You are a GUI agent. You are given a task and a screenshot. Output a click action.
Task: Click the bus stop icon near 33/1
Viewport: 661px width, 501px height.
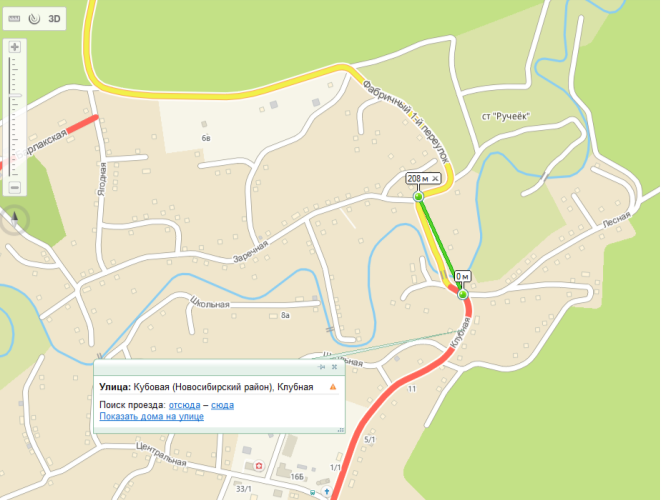click(x=312, y=492)
